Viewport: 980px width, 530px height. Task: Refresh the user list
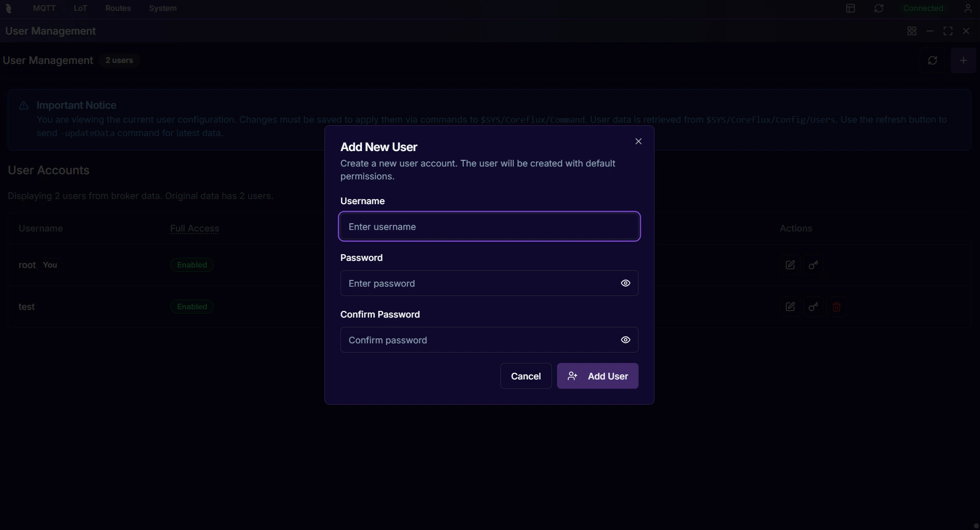933,60
